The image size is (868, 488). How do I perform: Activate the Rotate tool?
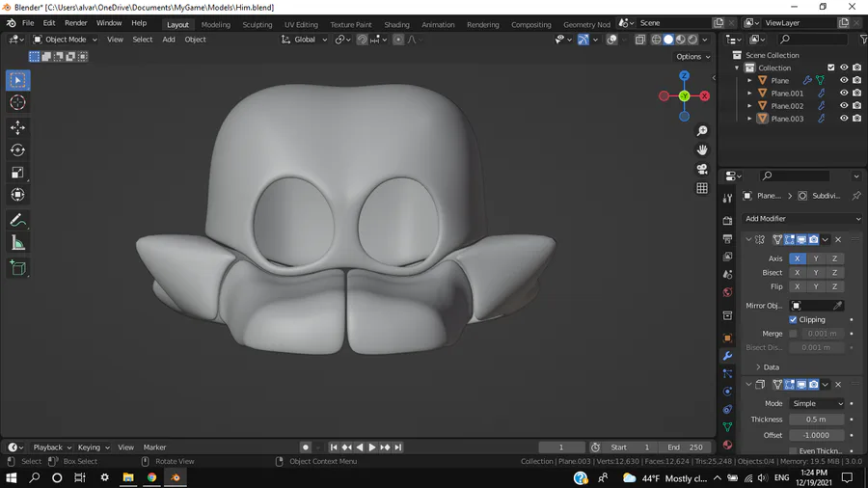(17, 150)
